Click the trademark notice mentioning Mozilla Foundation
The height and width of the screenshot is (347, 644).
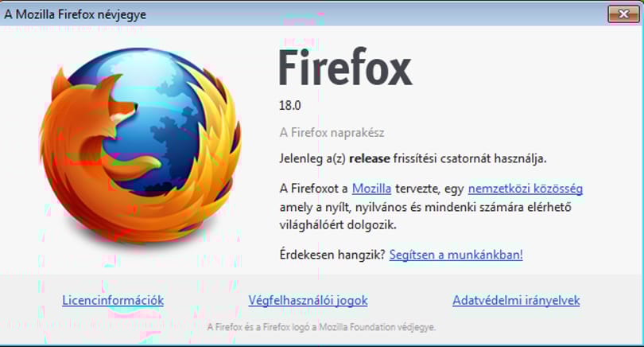(321, 327)
